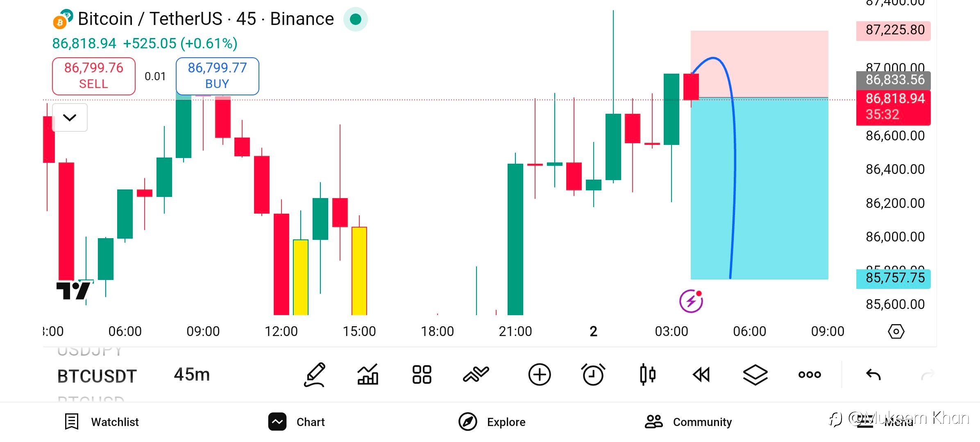Screen dimensions: 980x442
Task: Open object tree layers icon
Action: pyautogui.click(x=755, y=374)
